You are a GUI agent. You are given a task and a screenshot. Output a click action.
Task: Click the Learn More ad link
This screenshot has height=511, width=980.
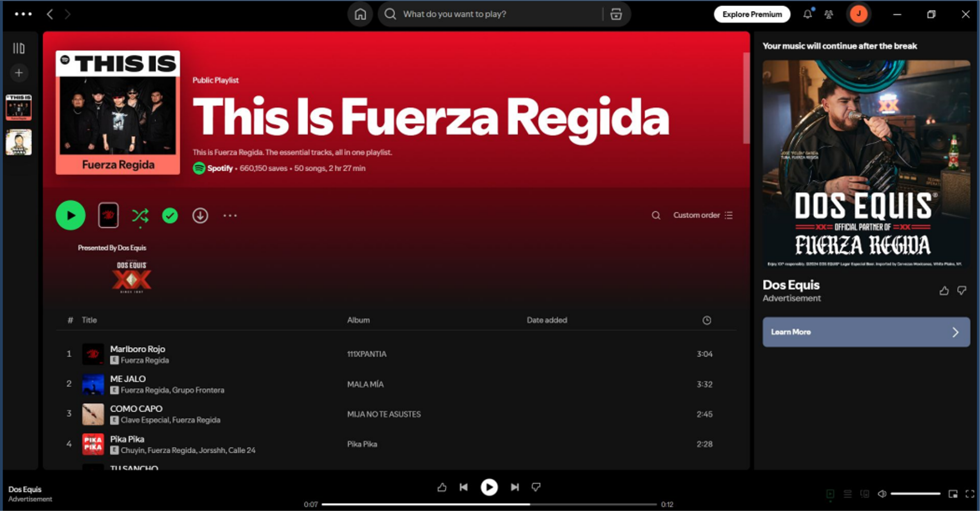(x=865, y=331)
